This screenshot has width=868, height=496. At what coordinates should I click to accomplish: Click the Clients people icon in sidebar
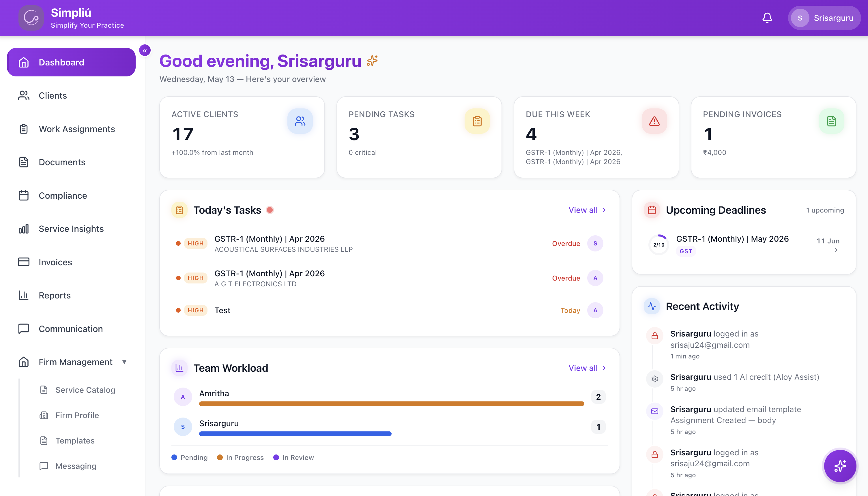coord(23,95)
